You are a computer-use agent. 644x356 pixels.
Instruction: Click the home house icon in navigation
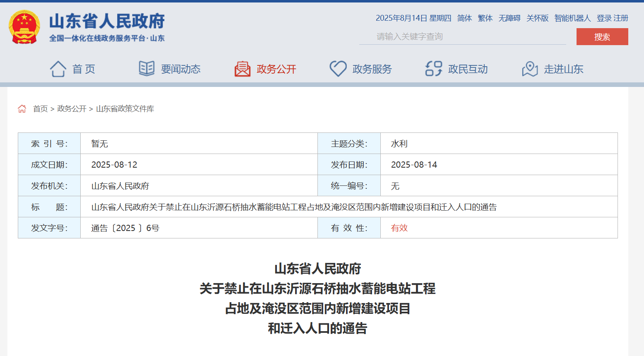coord(58,69)
